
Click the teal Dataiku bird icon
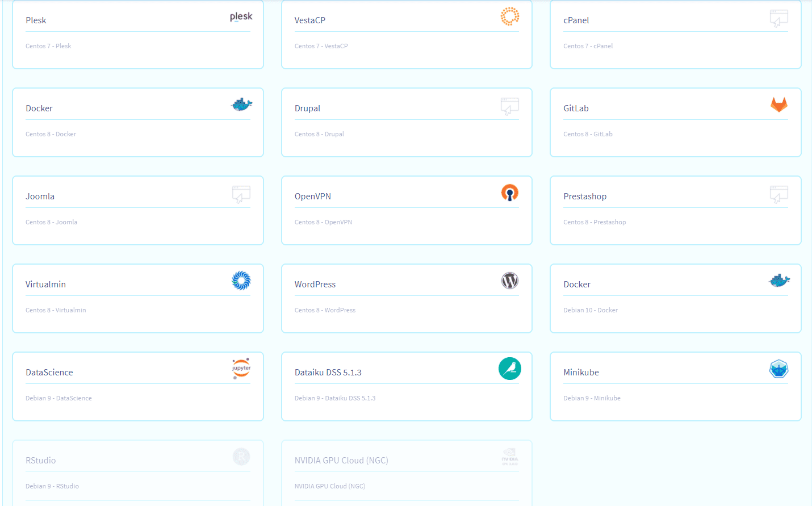coord(509,369)
